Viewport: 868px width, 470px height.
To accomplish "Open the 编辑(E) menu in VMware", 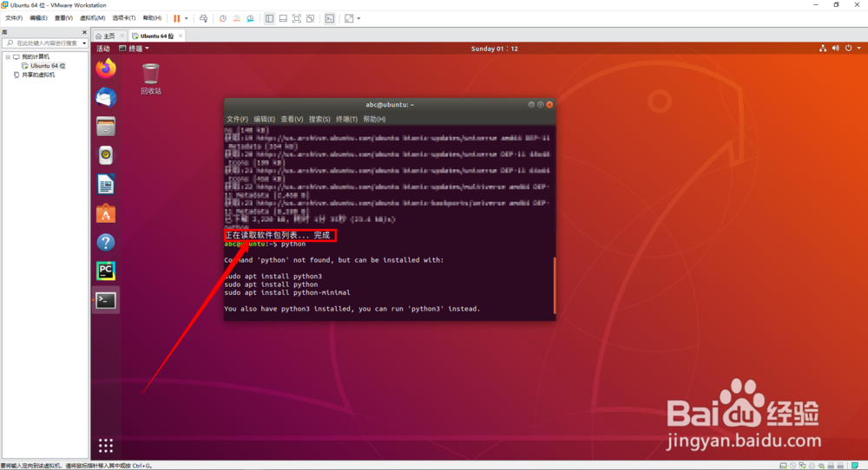I will 38,18.
